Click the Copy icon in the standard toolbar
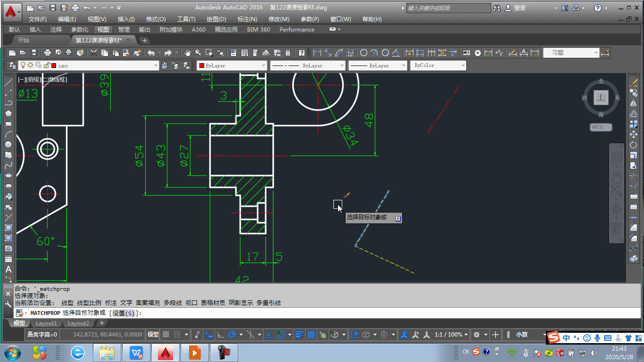 104,53
